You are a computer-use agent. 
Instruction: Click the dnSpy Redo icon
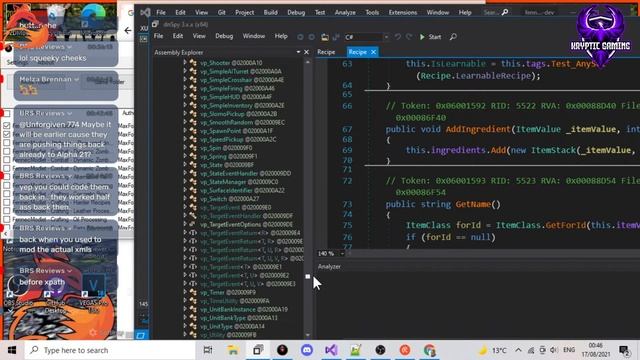pyautogui.click(x=409, y=37)
